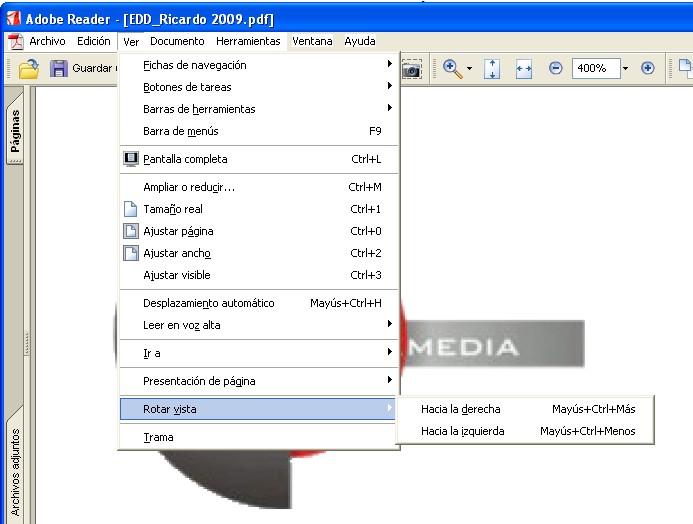Expand Botones de tareas submenu

[259, 87]
